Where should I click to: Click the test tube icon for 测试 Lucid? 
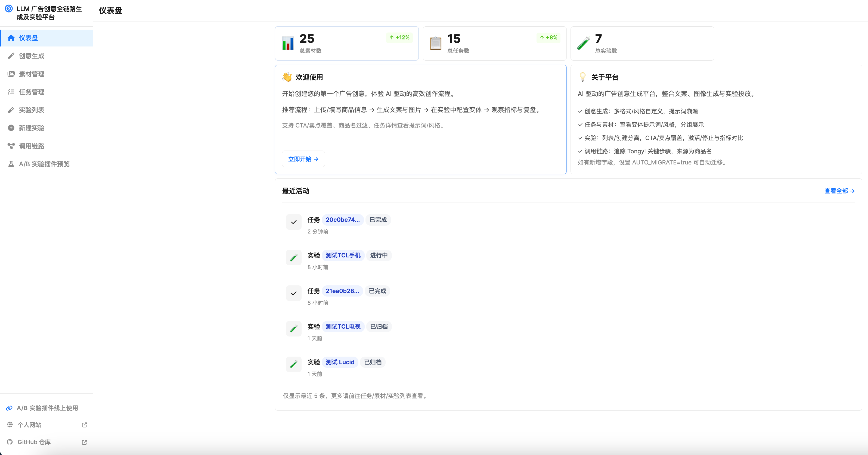point(294,364)
